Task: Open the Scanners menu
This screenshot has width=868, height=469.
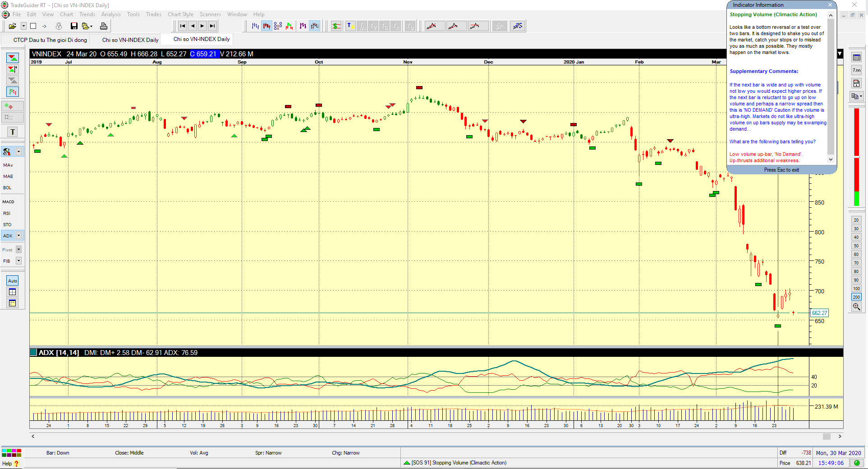Action: tap(210, 14)
